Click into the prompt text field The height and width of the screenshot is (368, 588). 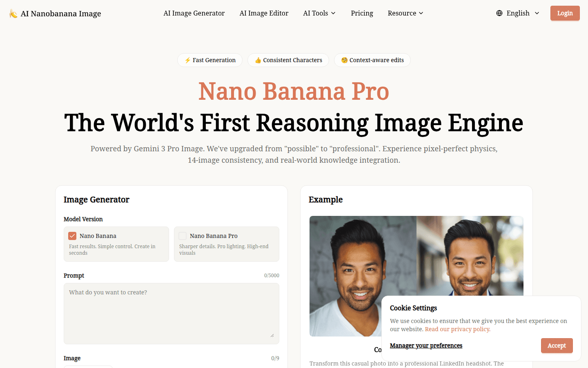[x=171, y=314]
